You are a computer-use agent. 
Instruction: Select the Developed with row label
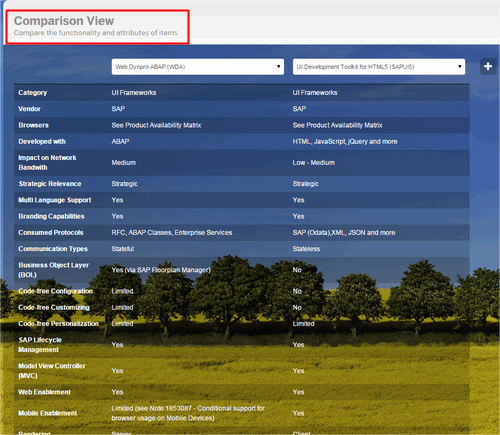click(x=42, y=142)
